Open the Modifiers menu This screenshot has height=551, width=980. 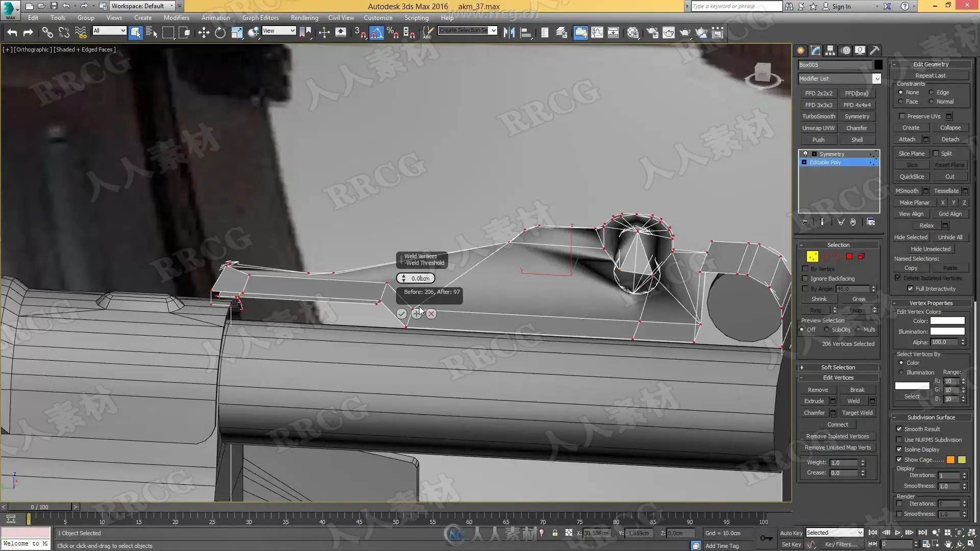coord(176,18)
